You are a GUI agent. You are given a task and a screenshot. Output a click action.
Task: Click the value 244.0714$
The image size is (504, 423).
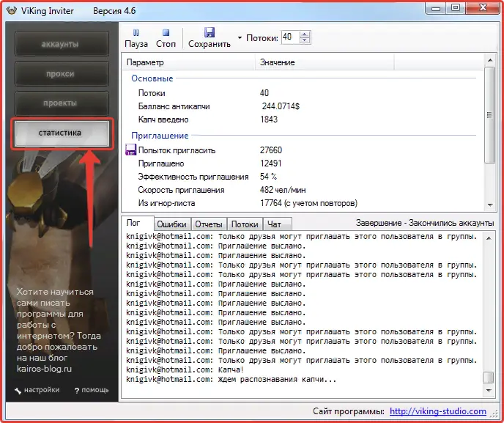click(281, 106)
